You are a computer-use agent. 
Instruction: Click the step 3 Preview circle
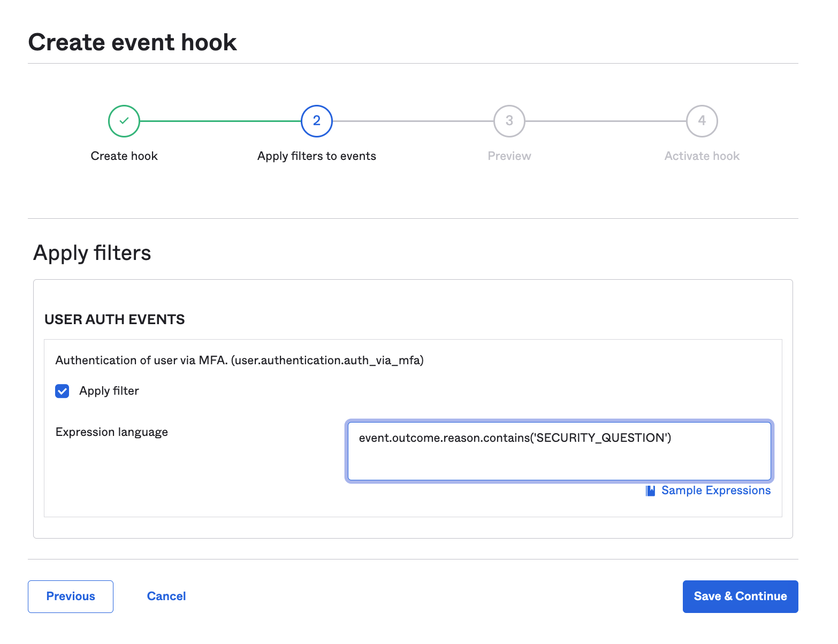click(509, 121)
